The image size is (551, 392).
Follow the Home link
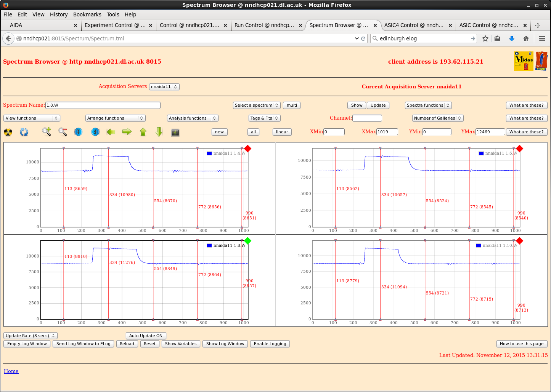point(11,371)
